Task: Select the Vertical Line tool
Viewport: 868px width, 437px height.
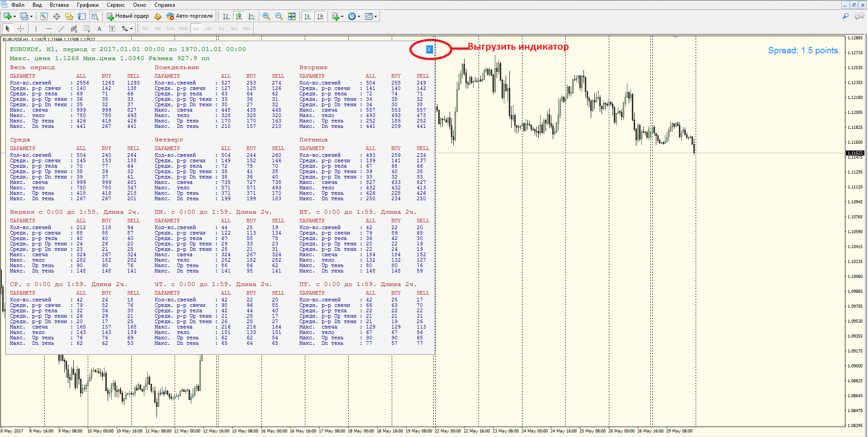Action: click(36, 28)
